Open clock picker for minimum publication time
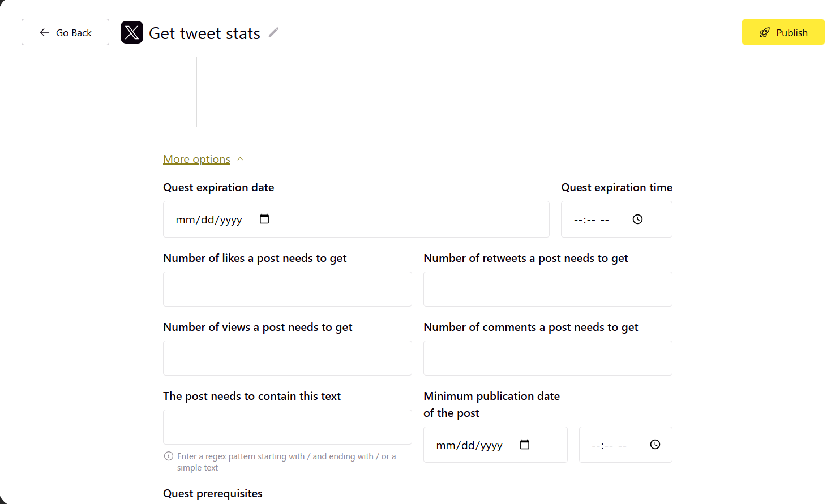827x504 pixels. click(x=655, y=445)
